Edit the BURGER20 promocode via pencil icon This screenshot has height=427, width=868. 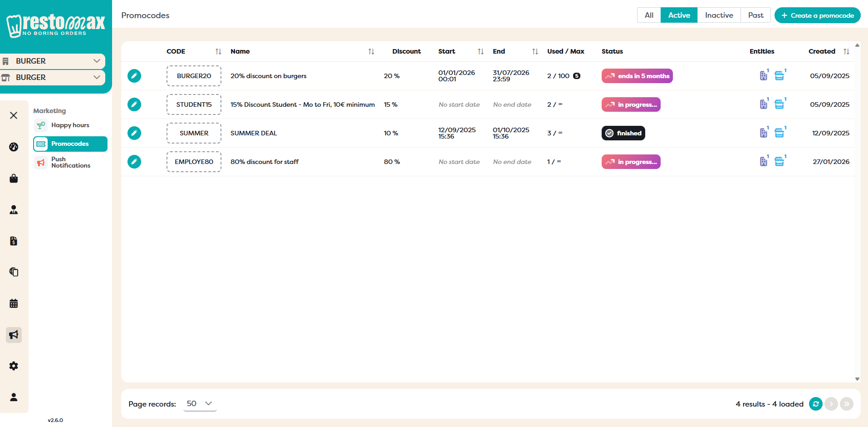coord(134,76)
